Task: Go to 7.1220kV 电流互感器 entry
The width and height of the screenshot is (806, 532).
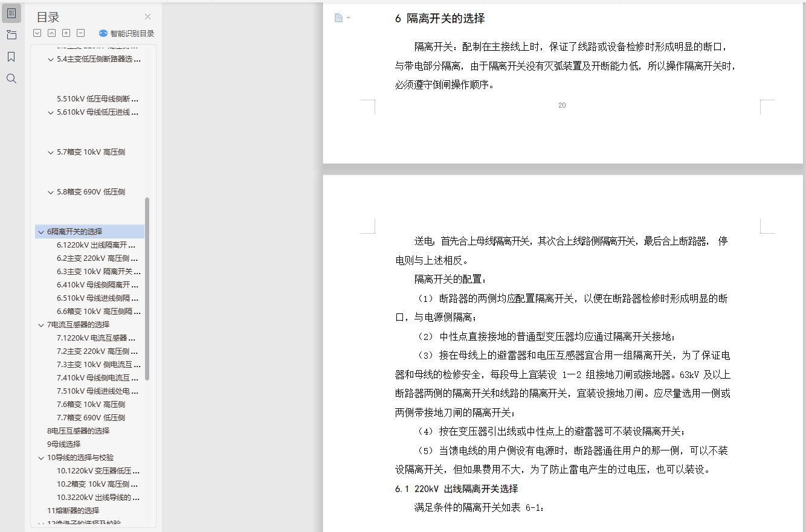Action: (96, 338)
